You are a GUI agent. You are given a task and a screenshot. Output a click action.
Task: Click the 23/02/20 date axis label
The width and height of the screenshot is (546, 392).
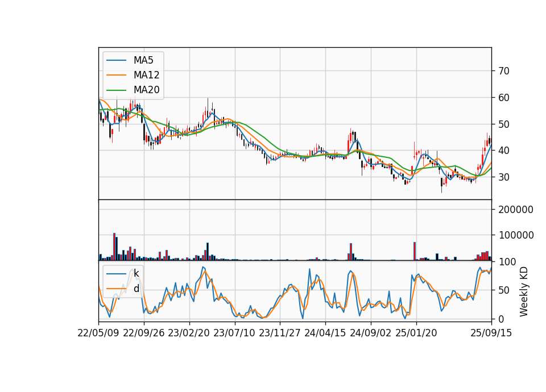pos(189,333)
